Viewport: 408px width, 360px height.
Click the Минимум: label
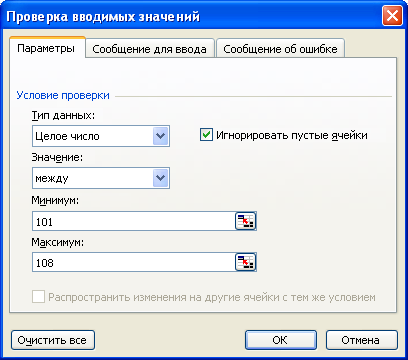coord(55,200)
